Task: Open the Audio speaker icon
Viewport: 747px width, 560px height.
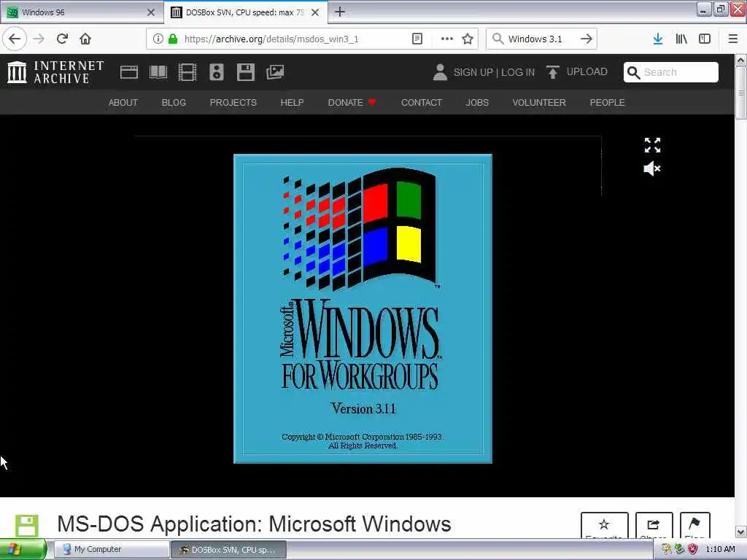Action: point(216,72)
